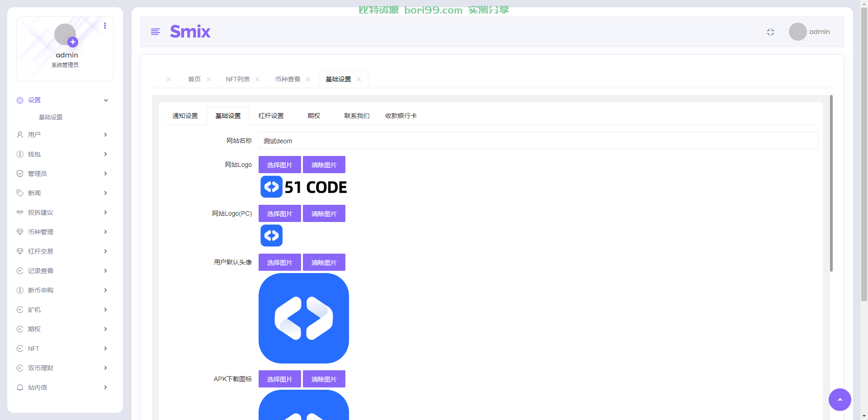The width and height of the screenshot is (868, 420).
Task: Close the 基础设置 page tab
Action: point(359,79)
